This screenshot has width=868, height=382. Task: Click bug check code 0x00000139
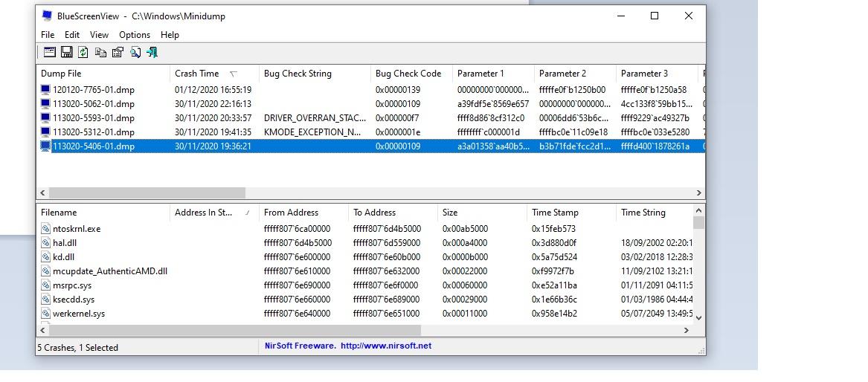point(398,90)
